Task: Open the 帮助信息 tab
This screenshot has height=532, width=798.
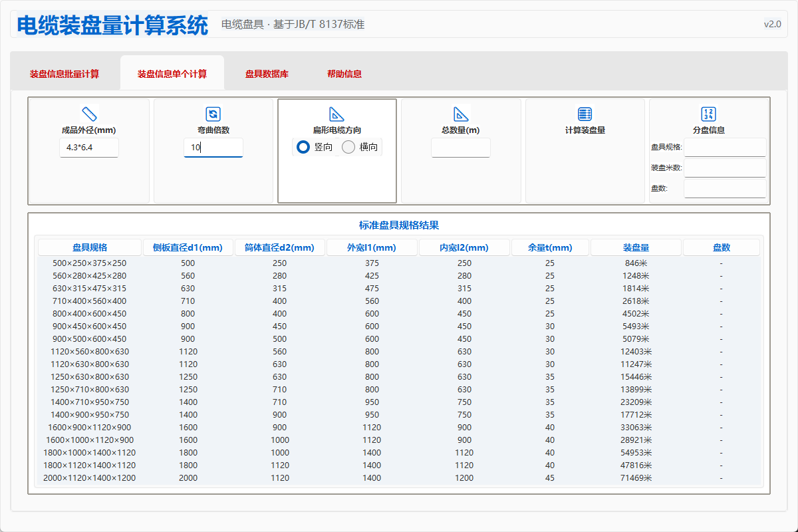Action: click(x=344, y=74)
